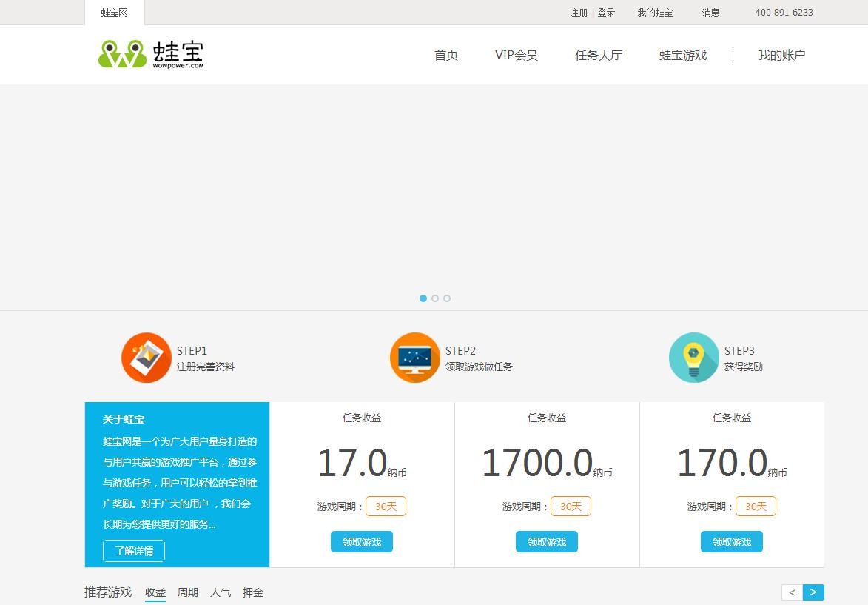Click the 30天 badge in the 17.0 card
The width and height of the screenshot is (868, 605).
coord(386,507)
